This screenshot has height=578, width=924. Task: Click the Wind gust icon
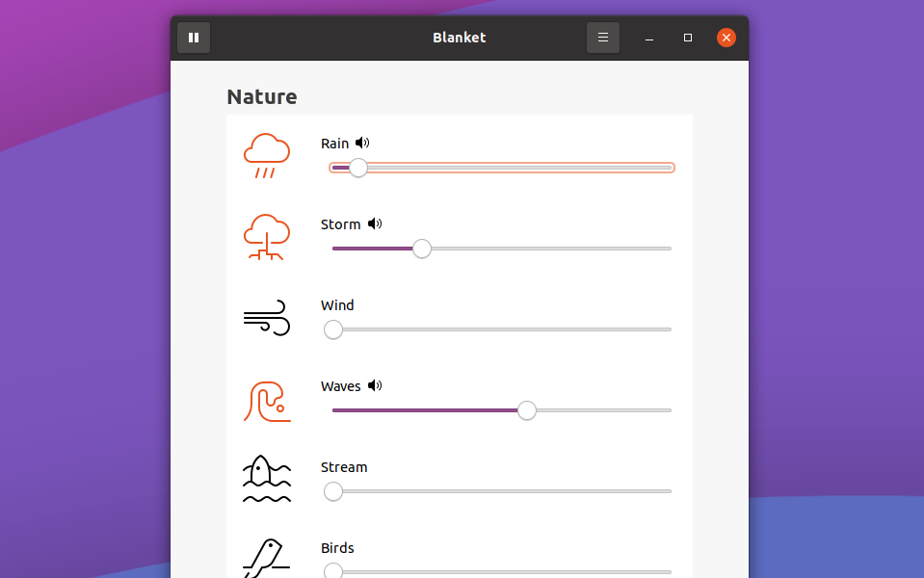pyautogui.click(x=266, y=318)
